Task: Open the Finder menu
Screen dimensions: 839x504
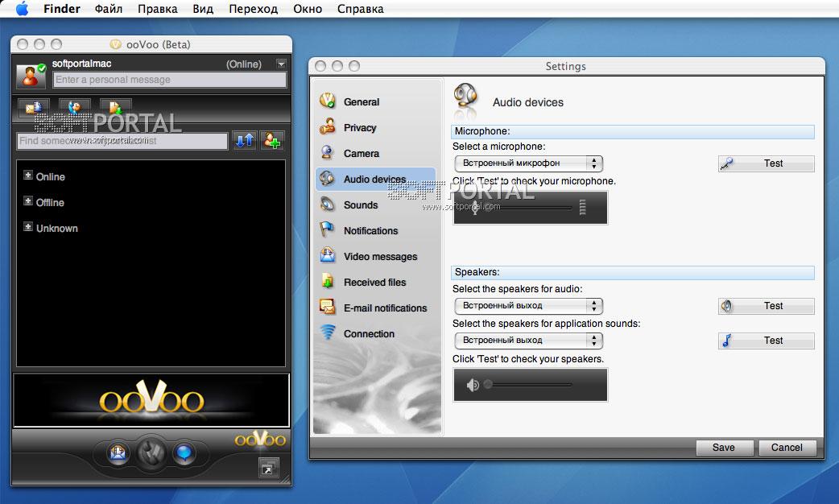Action: point(61,9)
